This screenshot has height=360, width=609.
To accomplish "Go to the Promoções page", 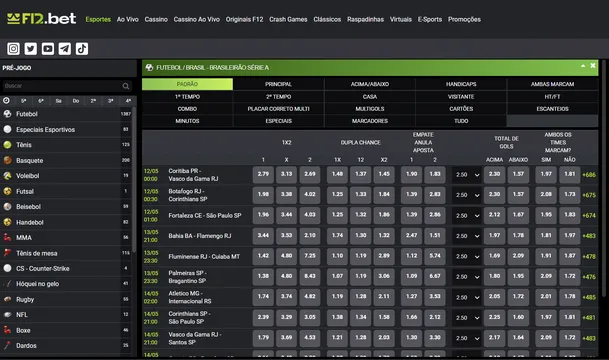I will point(464,19).
